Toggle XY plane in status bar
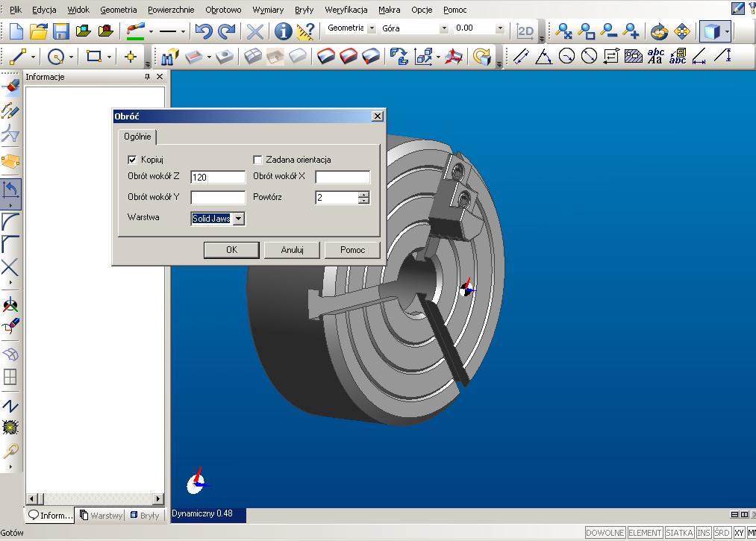The height and width of the screenshot is (541, 756). pos(739,533)
